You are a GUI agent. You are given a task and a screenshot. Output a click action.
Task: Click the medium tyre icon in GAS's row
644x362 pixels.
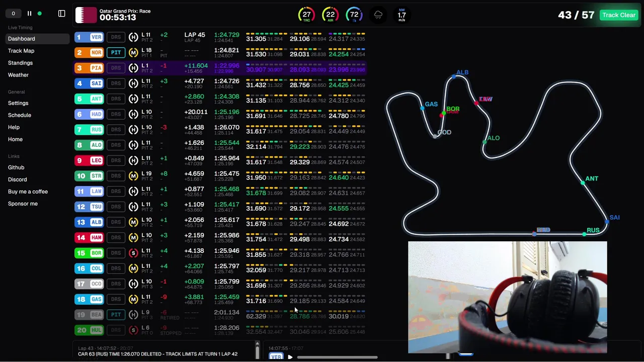[133, 299]
